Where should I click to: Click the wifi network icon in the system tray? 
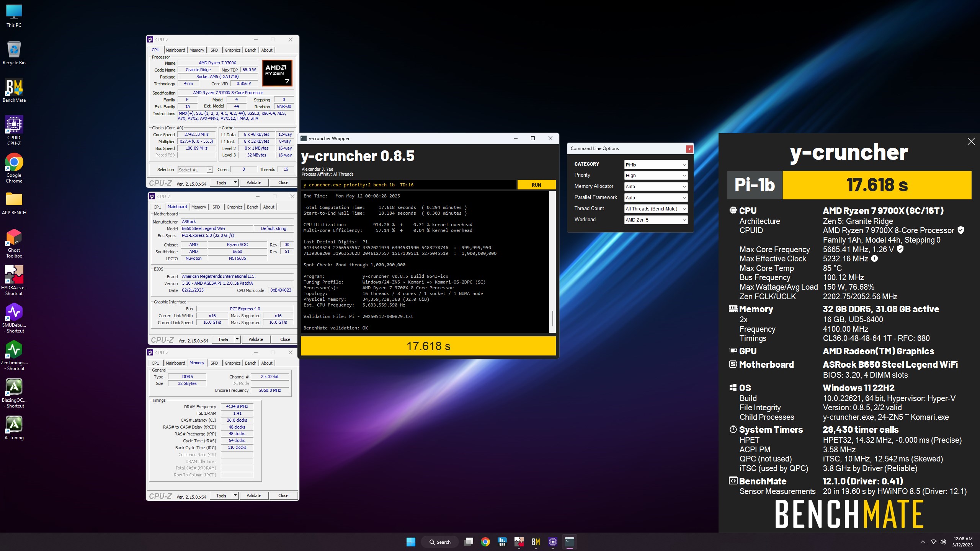click(933, 542)
